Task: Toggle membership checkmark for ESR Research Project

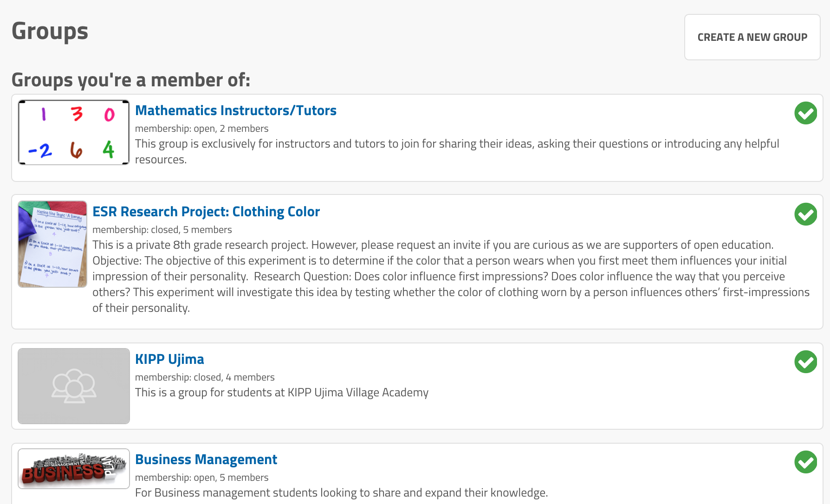Action: pos(805,214)
